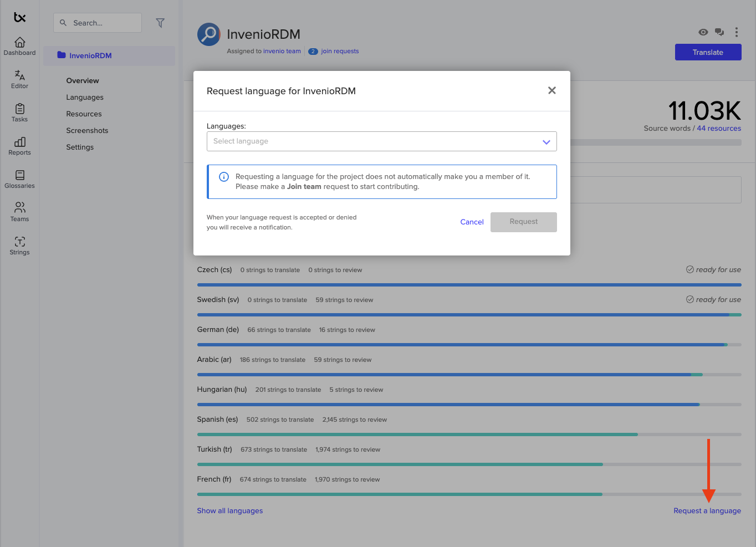Open the three-dot more options menu
Screen dimensions: 756x547
click(x=737, y=32)
